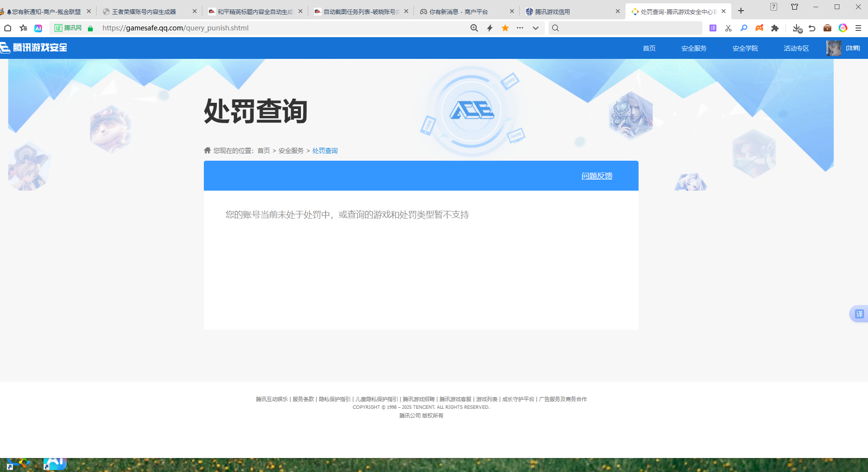
Task: Click 安全服务 in the breadcrumb
Action: pos(291,151)
